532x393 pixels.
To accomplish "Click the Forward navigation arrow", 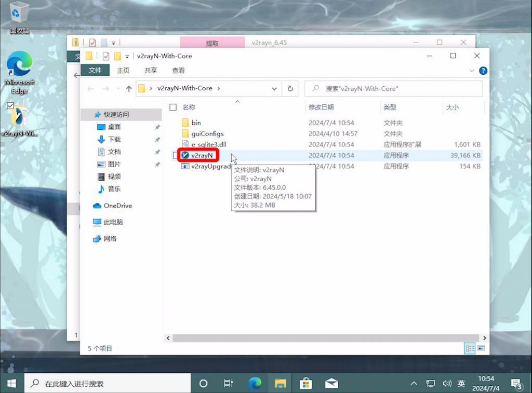I will [106, 89].
